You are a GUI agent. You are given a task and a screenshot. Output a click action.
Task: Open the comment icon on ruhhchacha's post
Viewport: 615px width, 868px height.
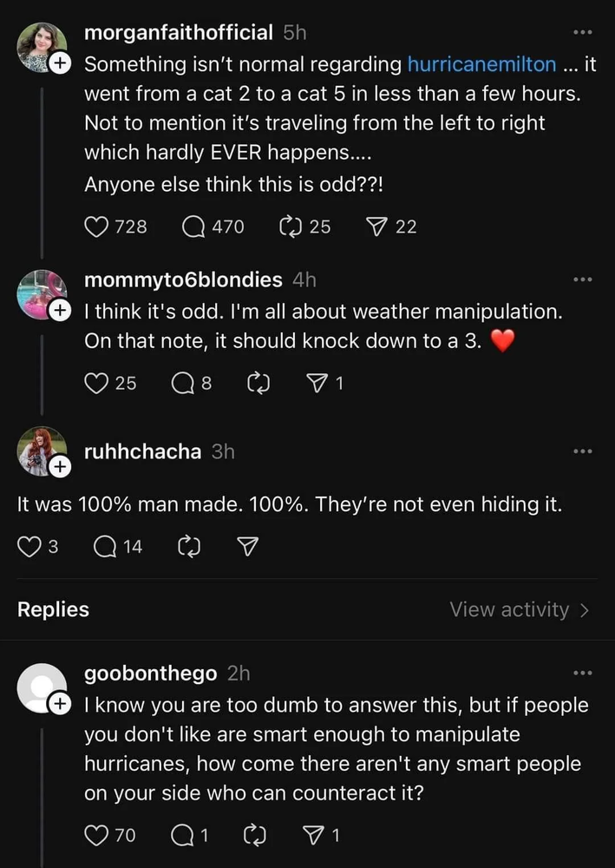[x=104, y=546]
